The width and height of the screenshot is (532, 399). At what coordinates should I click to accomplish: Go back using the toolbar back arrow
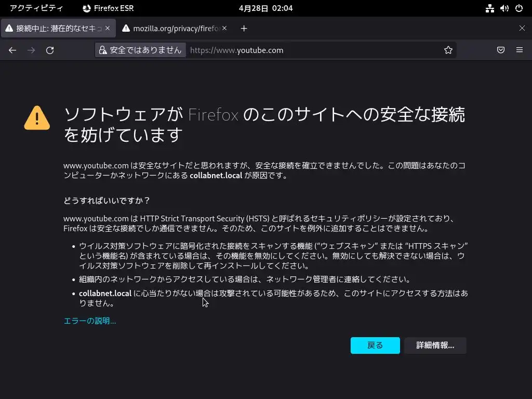pyautogui.click(x=12, y=50)
